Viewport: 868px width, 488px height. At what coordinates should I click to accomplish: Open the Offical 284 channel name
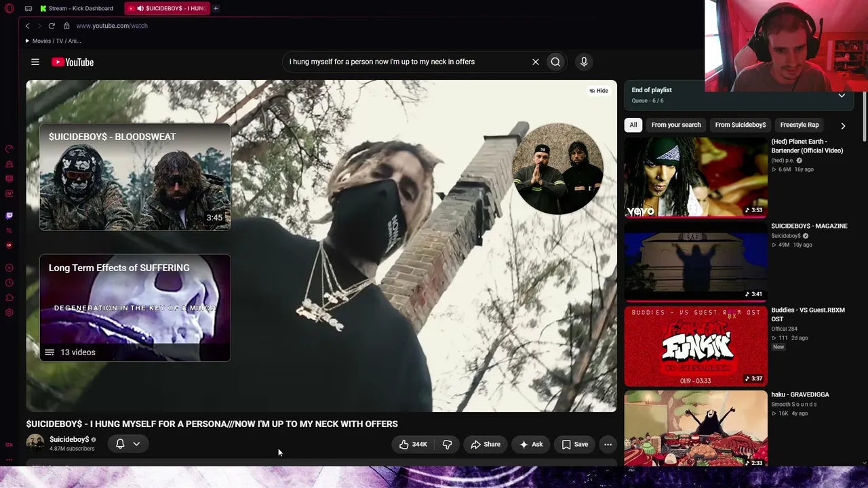tap(784, 329)
